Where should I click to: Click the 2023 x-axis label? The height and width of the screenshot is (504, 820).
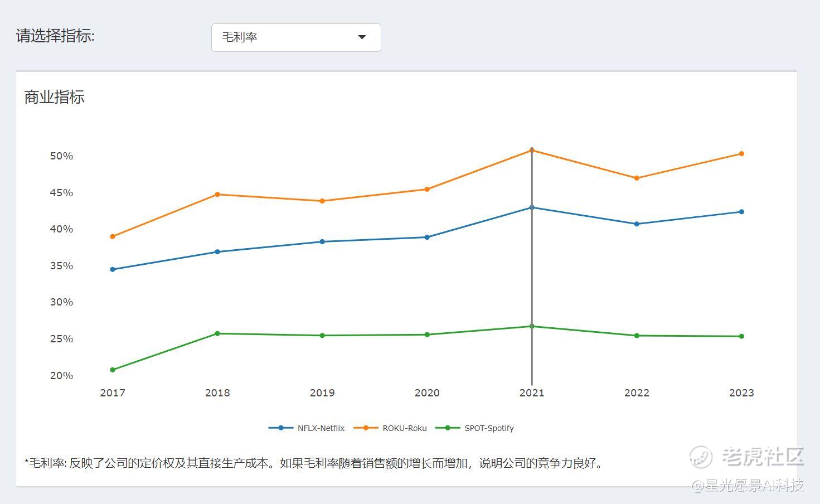(x=741, y=392)
